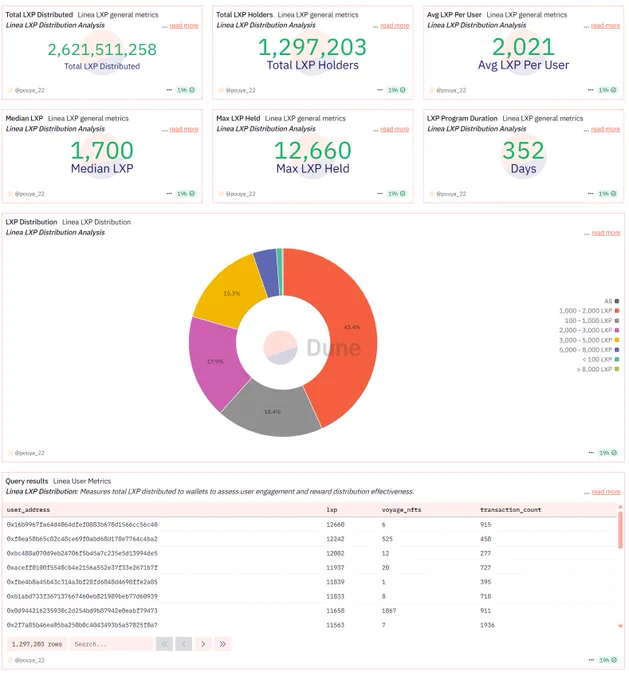The image size is (629, 680).
Task: Open three-dot menu on LXP Distribution chart
Action: click(591, 453)
